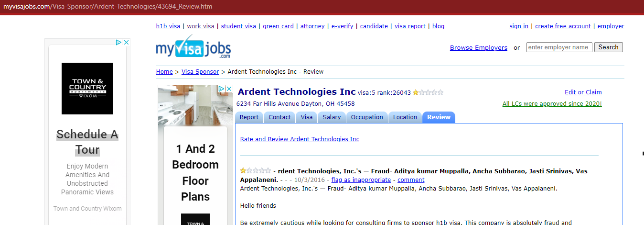The image size is (644, 225).
Task: Click the myvisajobs.com logo
Action: point(193,47)
